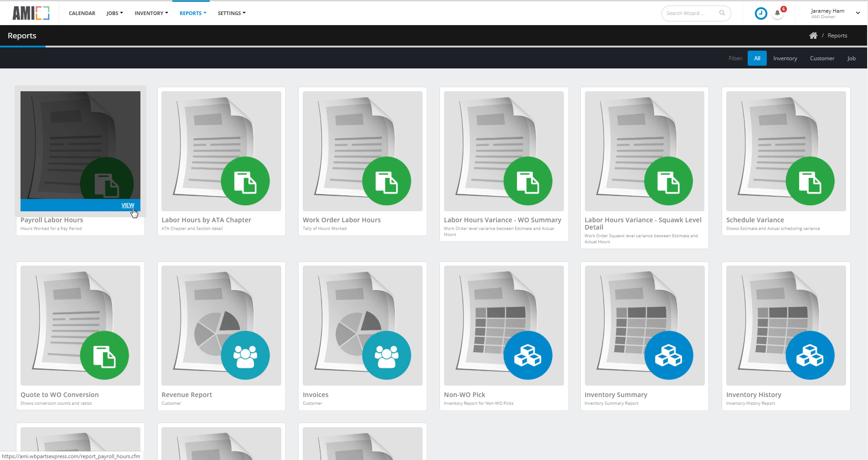This screenshot has height=460, width=868.
Task: Click the Quote to WO Conversion title
Action: tap(59, 395)
